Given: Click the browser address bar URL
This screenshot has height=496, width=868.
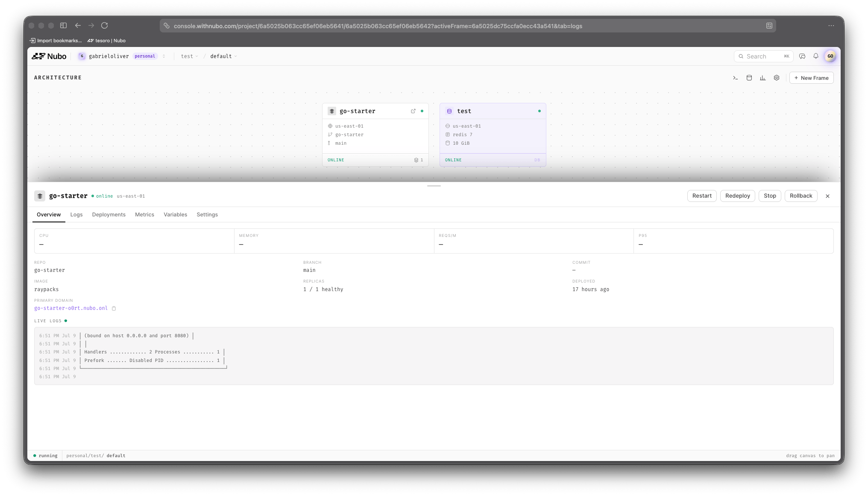Looking at the screenshot, I should click(378, 26).
